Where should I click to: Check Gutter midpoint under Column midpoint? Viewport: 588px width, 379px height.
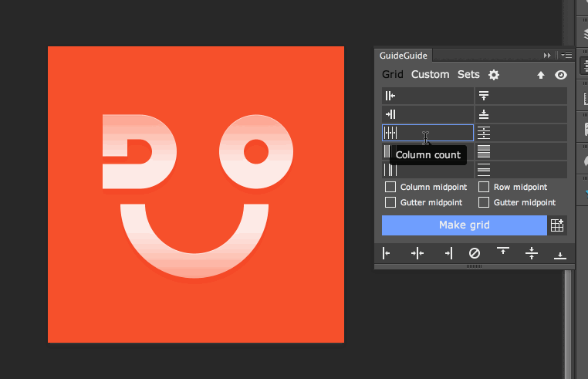pyautogui.click(x=390, y=202)
